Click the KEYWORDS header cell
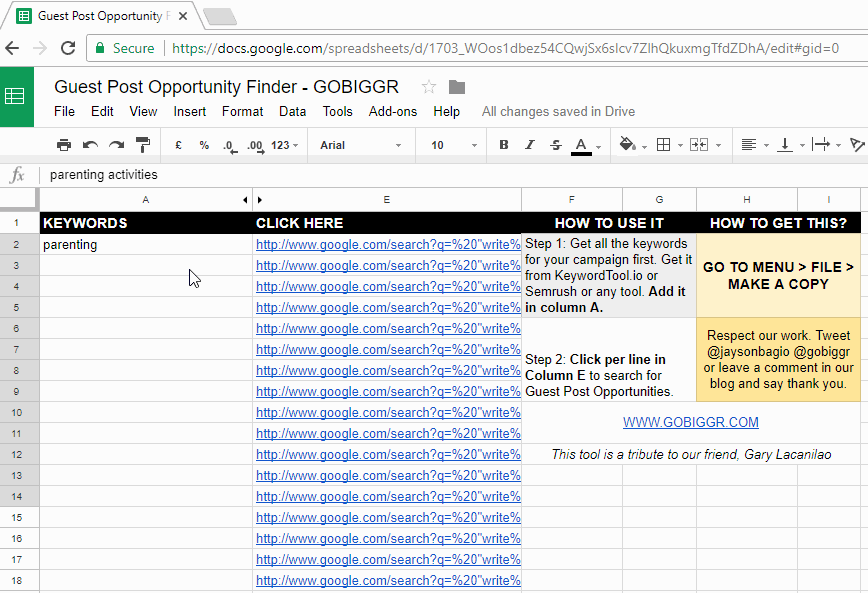868x593 pixels. tap(146, 223)
